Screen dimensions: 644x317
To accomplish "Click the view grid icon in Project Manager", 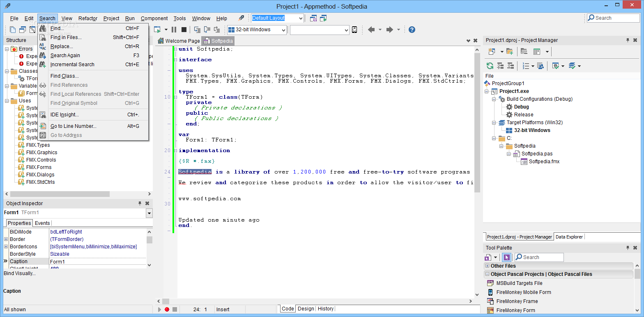I will pyautogui.click(x=536, y=51).
